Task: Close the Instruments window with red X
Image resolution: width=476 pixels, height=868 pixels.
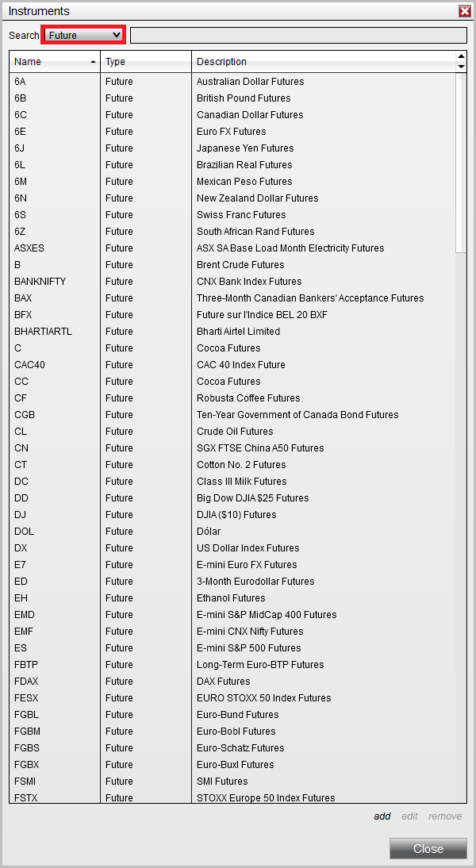Action: coord(465,11)
